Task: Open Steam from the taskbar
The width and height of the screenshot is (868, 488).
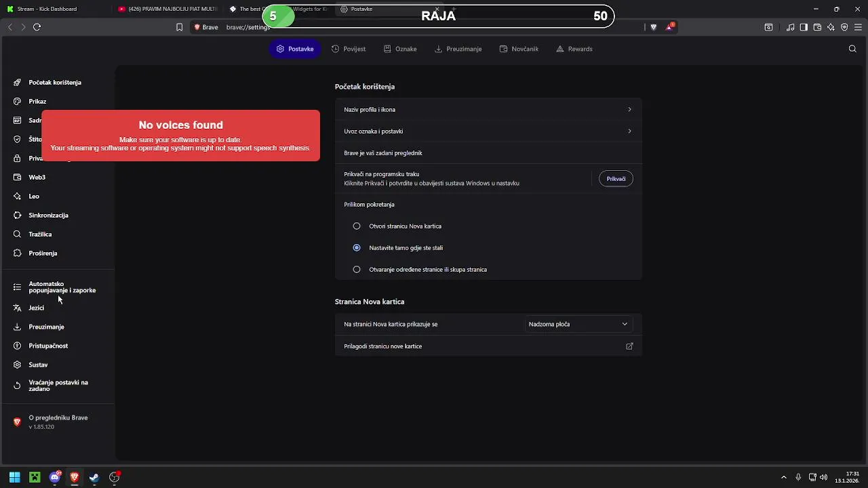Action: coord(94,477)
